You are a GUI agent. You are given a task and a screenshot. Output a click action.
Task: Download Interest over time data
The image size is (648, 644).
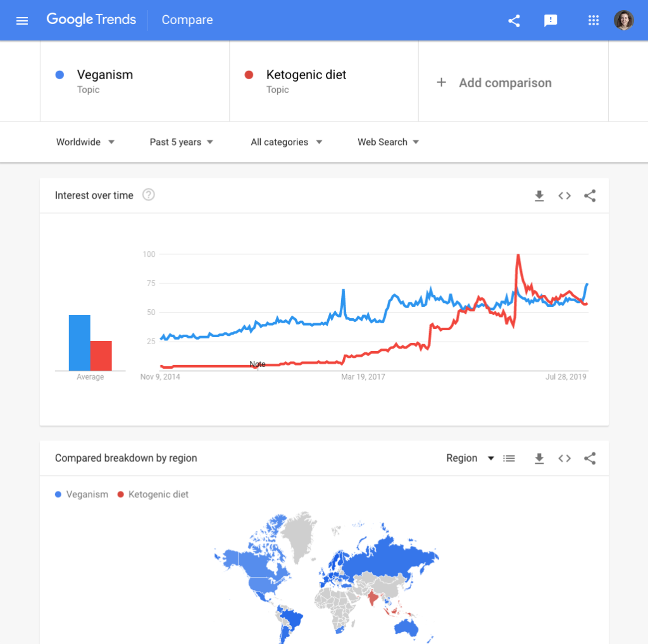[x=539, y=196]
